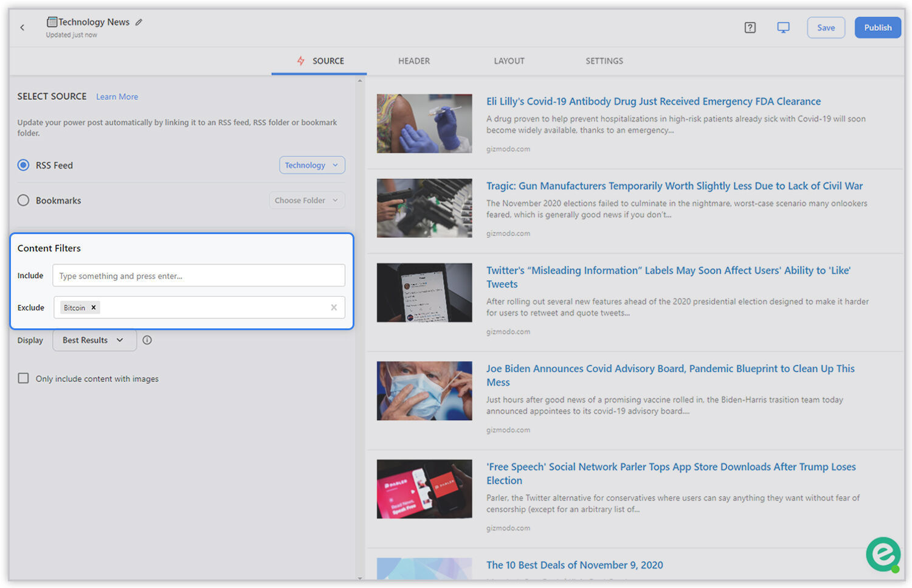Image resolution: width=912 pixels, height=588 pixels.
Task: Select the Bookmarks radio button
Action: coord(23,201)
